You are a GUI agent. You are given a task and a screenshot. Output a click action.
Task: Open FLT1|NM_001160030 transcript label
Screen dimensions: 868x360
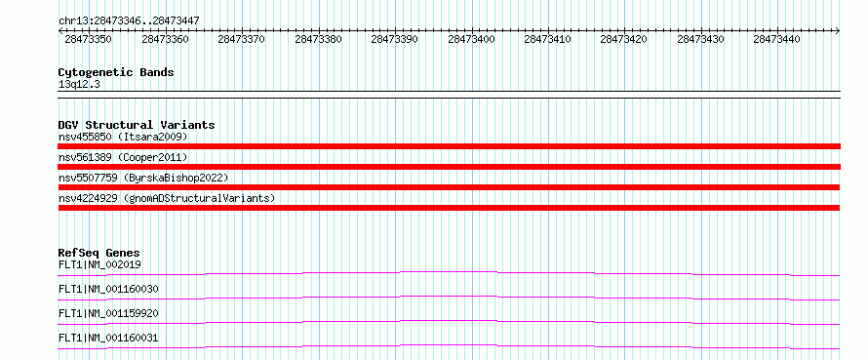108,289
